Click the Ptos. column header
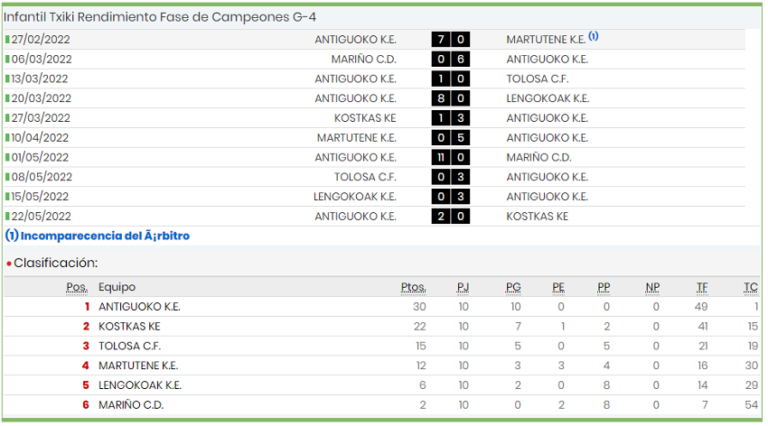Viewport: 768px width, 426px height. pyautogui.click(x=413, y=287)
